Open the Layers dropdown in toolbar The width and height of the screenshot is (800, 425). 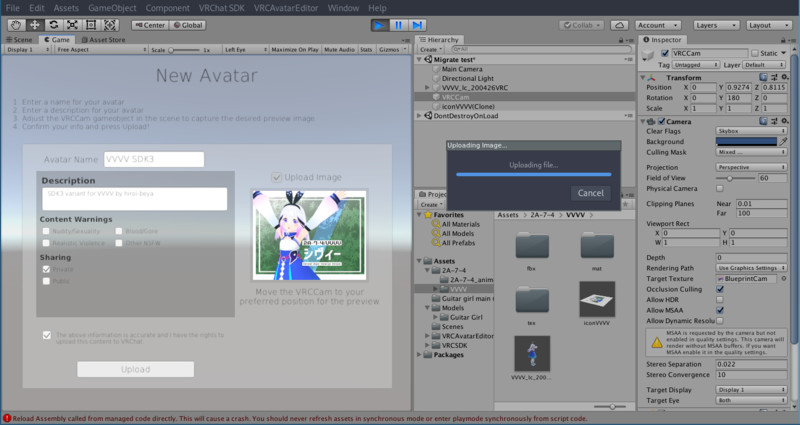716,25
